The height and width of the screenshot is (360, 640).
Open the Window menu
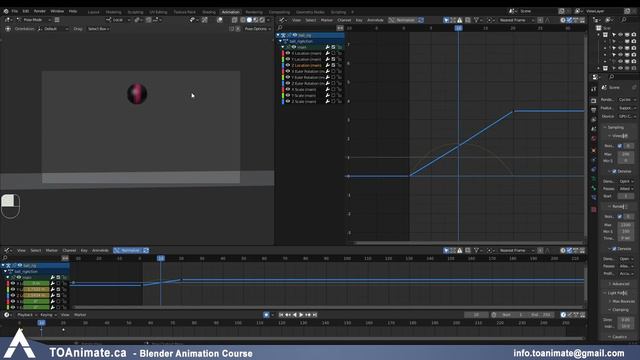(57, 11)
